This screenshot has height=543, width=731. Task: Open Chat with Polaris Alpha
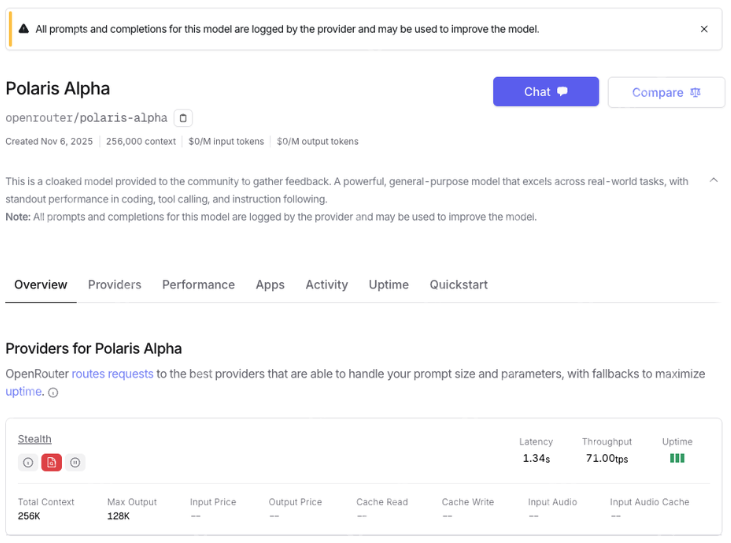click(545, 92)
